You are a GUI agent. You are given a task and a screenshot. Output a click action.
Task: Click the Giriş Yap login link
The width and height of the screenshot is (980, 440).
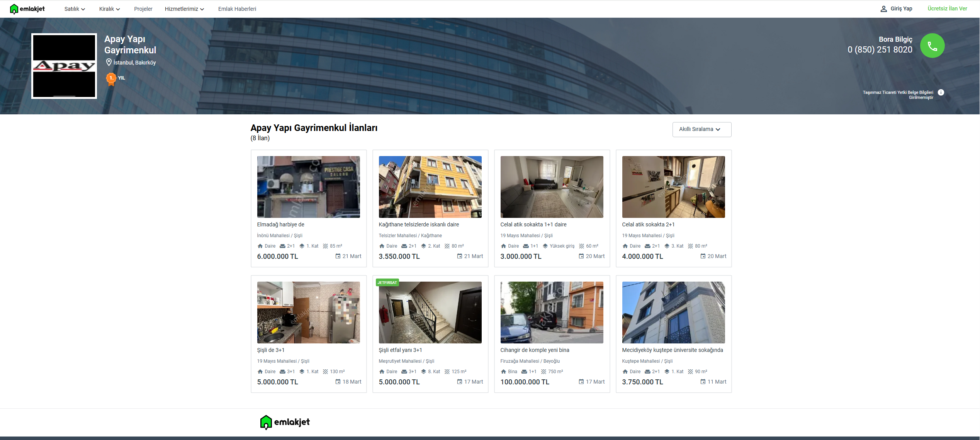click(901, 9)
